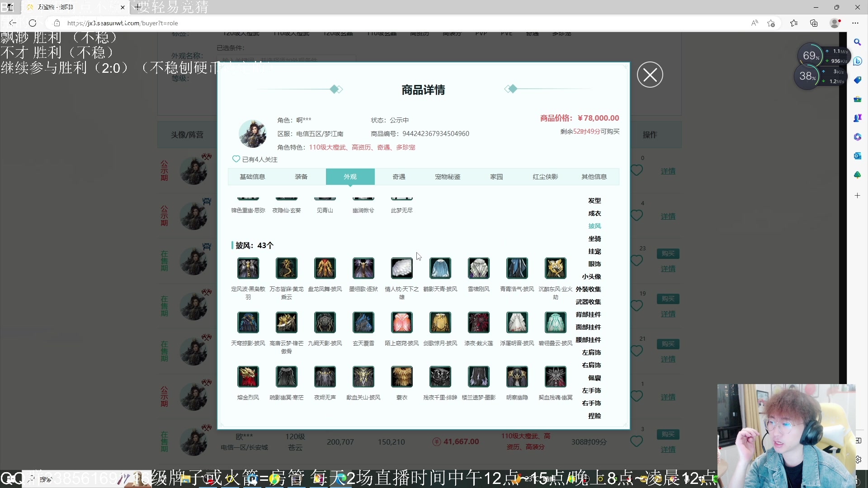The width and height of the screenshot is (868, 488).
Task: Jump to the 发型 section
Action: 594,201
